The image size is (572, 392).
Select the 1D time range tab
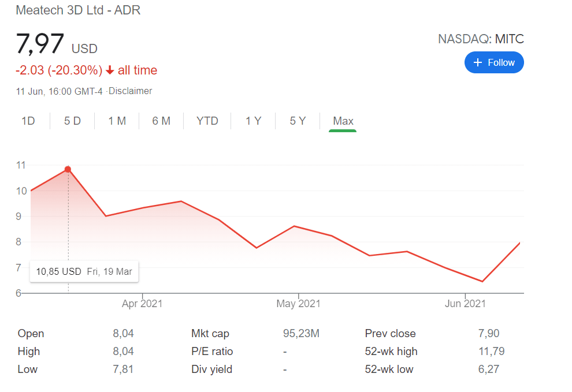click(x=28, y=121)
